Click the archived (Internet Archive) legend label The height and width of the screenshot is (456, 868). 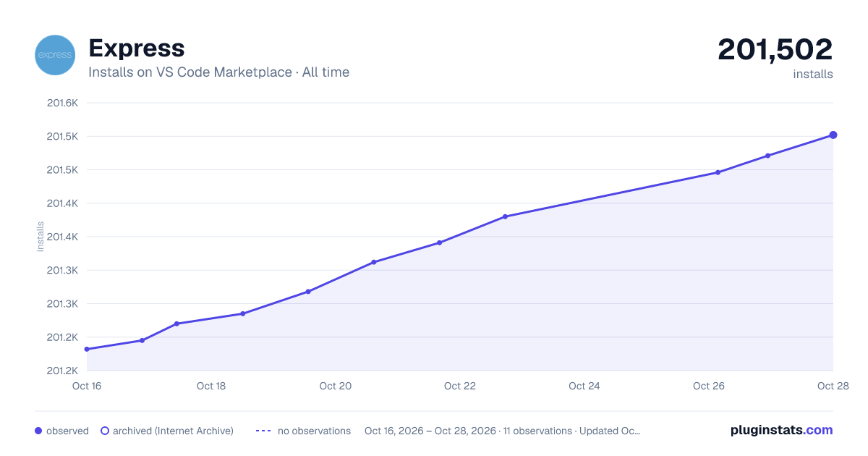(x=174, y=431)
